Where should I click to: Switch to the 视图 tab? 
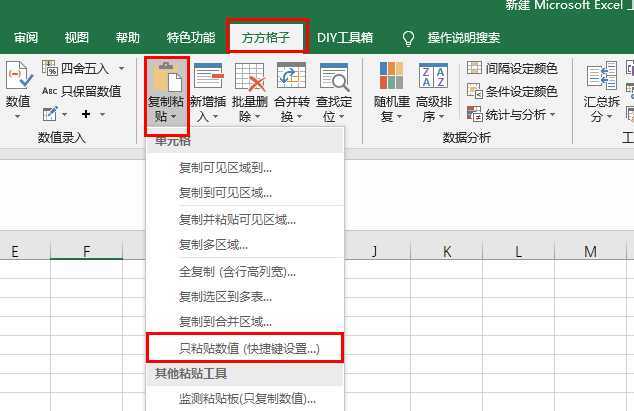[76, 38]
